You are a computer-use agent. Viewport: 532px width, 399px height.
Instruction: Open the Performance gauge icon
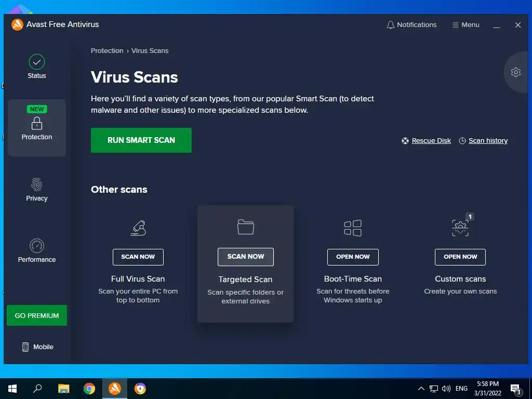coord(37,246)
